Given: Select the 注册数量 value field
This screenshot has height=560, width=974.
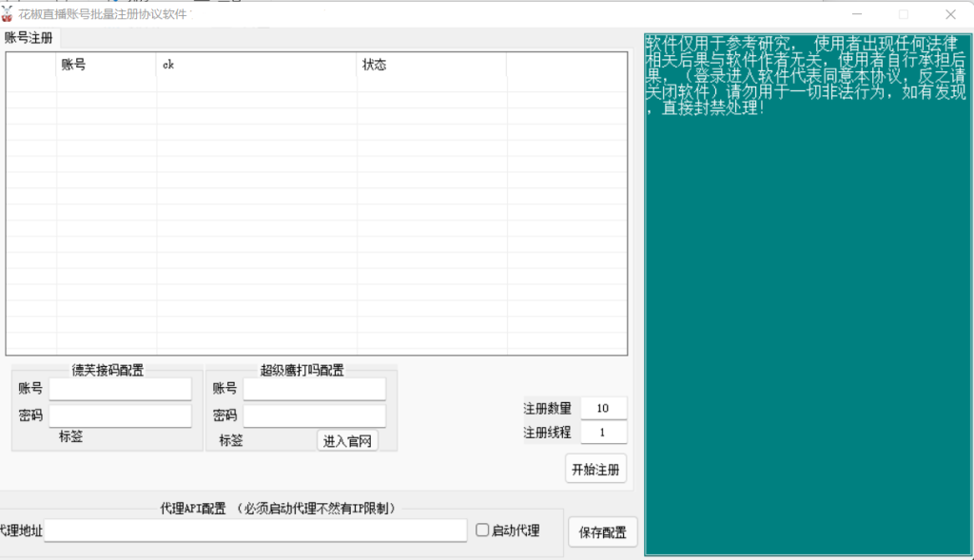Looking at the screenshot, I should [x=603, y=408].
